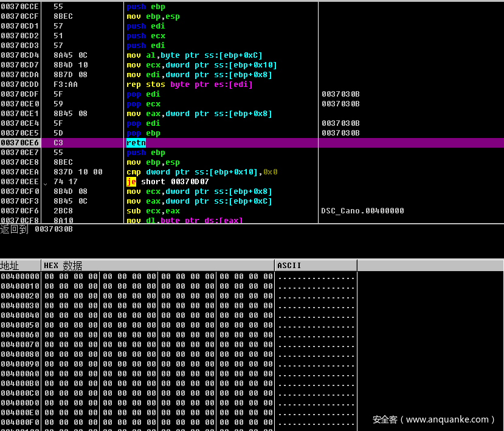Click the HEX 数据 column header
Viewport: 504px width, 431px height.
tap(63, 266)
